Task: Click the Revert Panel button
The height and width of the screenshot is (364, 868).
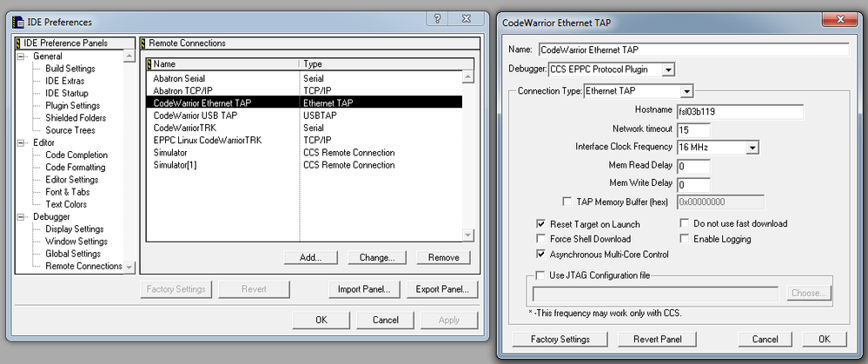Action: coord(657,339)
